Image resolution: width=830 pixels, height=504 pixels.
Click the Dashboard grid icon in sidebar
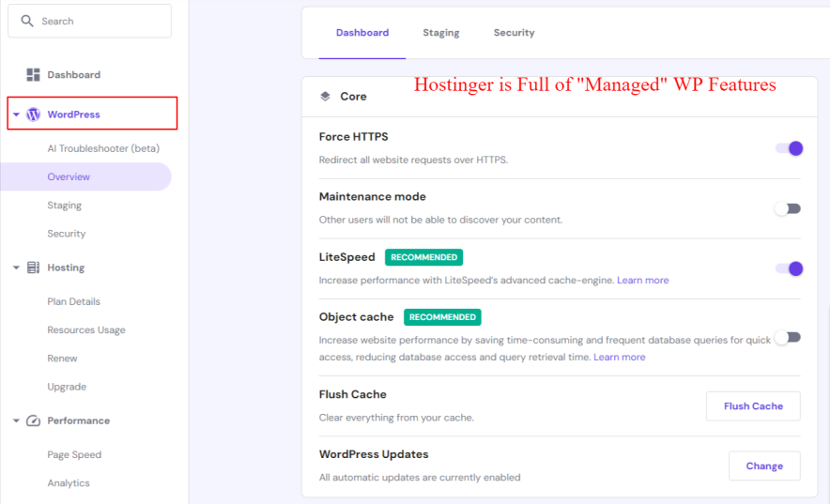click(33, 74)
